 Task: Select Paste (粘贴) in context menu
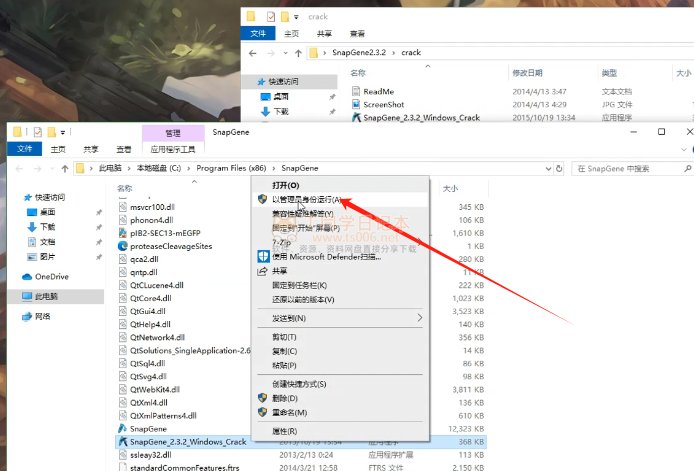(284, 365)
